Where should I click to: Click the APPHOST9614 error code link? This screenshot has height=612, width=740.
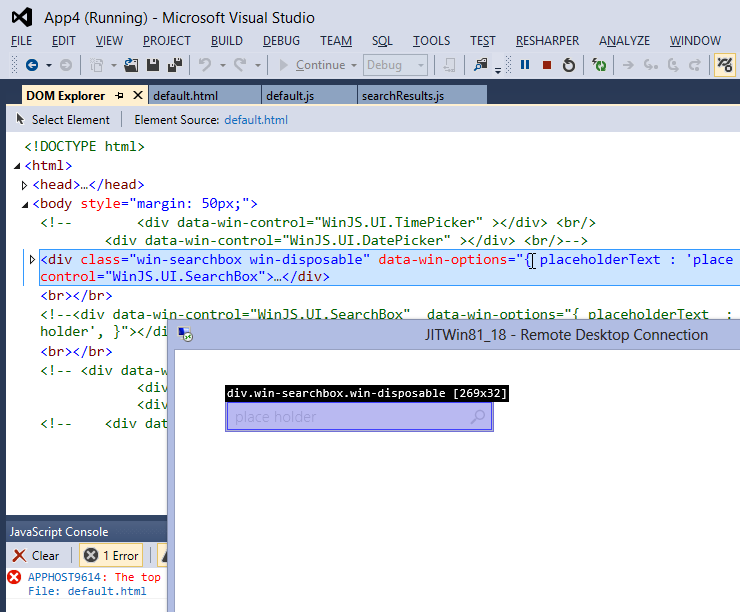click(x=64, y=577)
